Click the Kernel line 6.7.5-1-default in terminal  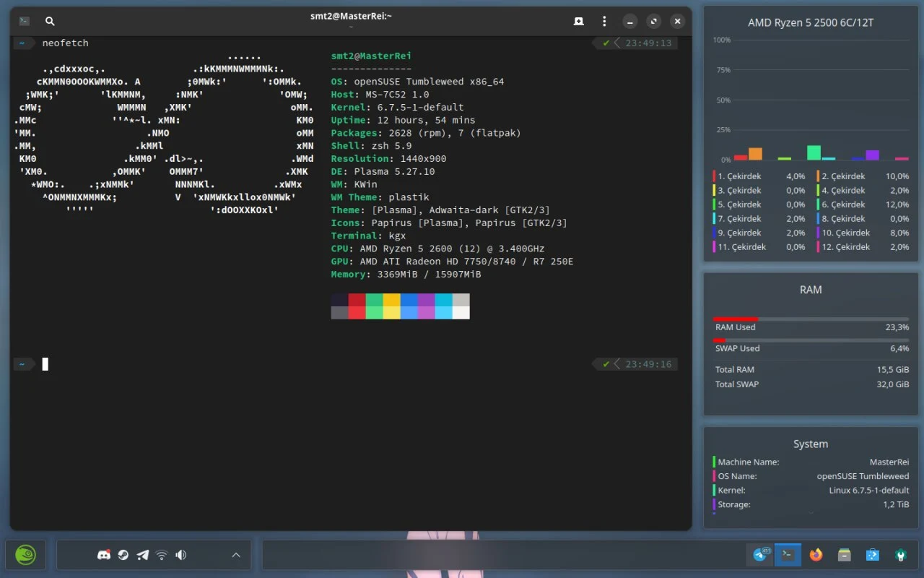(397, 108)
